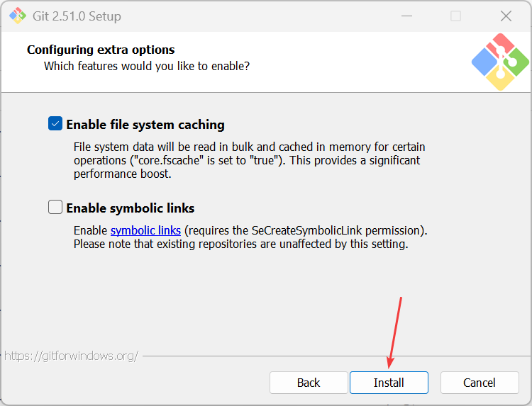Go to the previous page with Back
The width and height of the screenshot is (532, 406).
309,383
